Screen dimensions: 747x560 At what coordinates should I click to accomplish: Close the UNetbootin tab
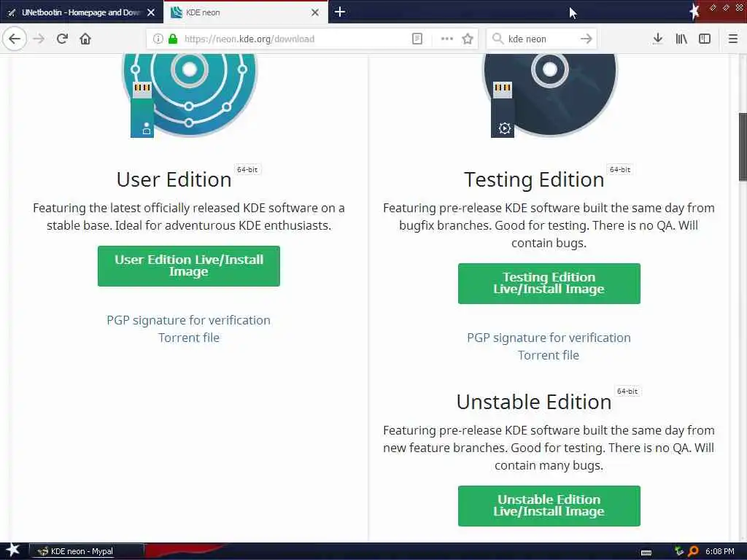(x=151, y=12)
